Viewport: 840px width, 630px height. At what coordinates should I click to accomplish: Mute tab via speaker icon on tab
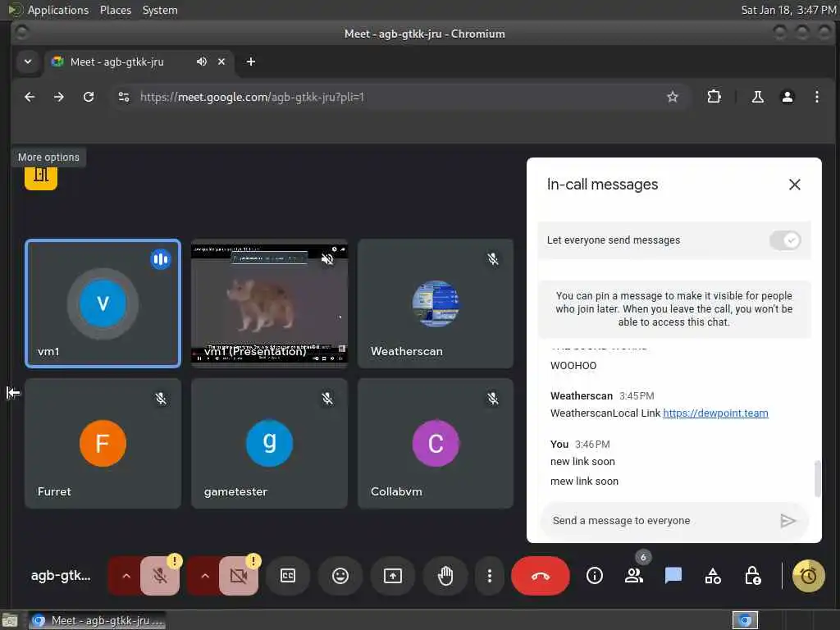tap(202, 62)
